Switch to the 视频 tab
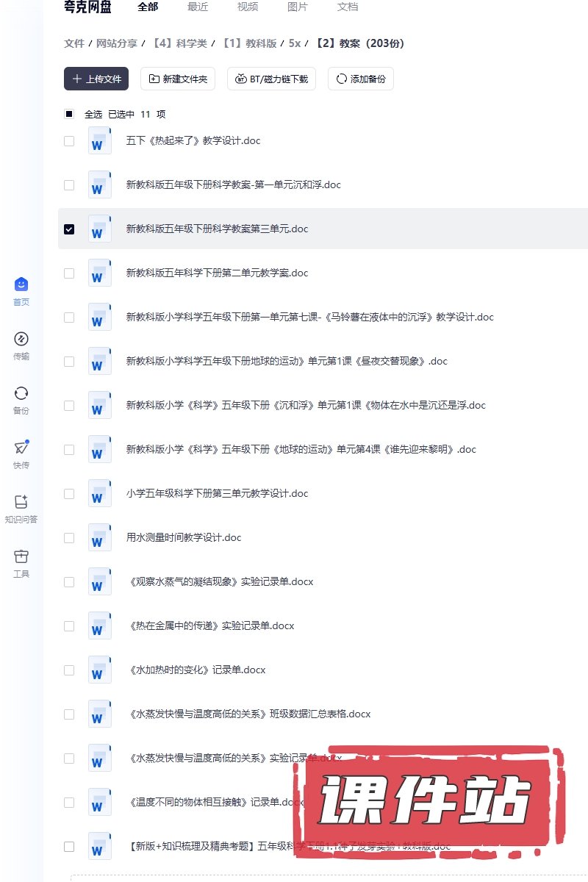588x882 pixels. pyautogui.click(x=248, y=7)
